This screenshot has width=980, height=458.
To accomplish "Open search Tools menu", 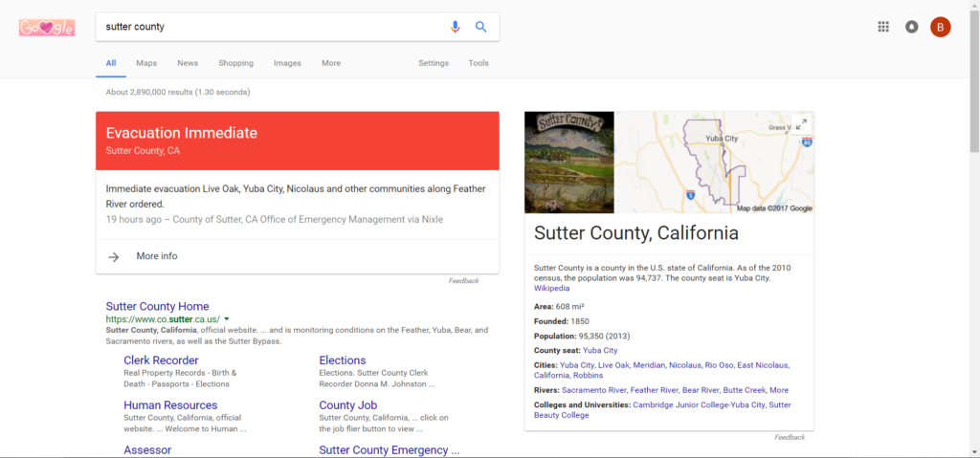I will 479,63.
